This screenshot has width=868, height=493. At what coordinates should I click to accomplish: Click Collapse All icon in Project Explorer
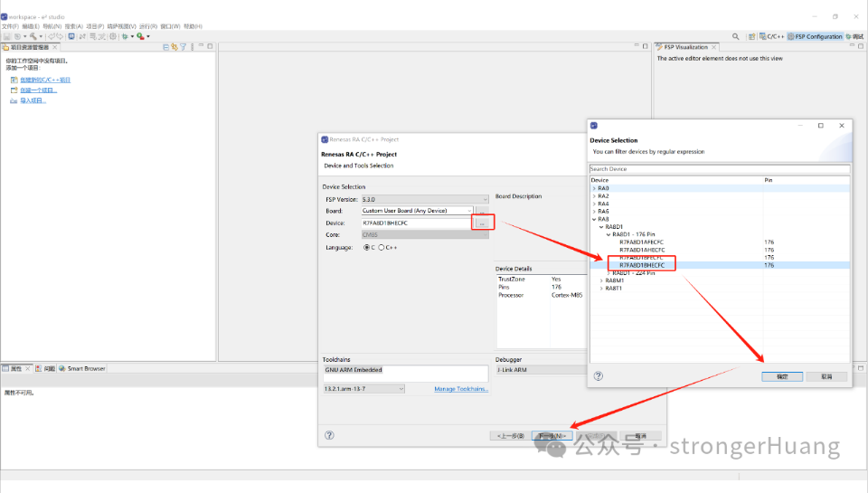point(166,47)
